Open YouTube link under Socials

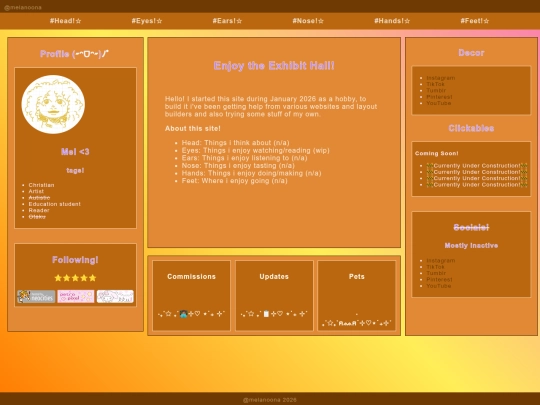tap(438, 285)
